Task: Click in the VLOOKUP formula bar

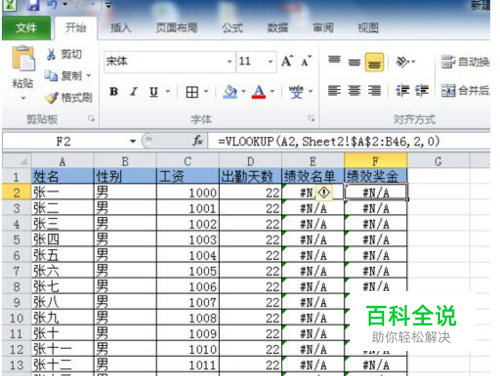Action: tap(349, 142)
